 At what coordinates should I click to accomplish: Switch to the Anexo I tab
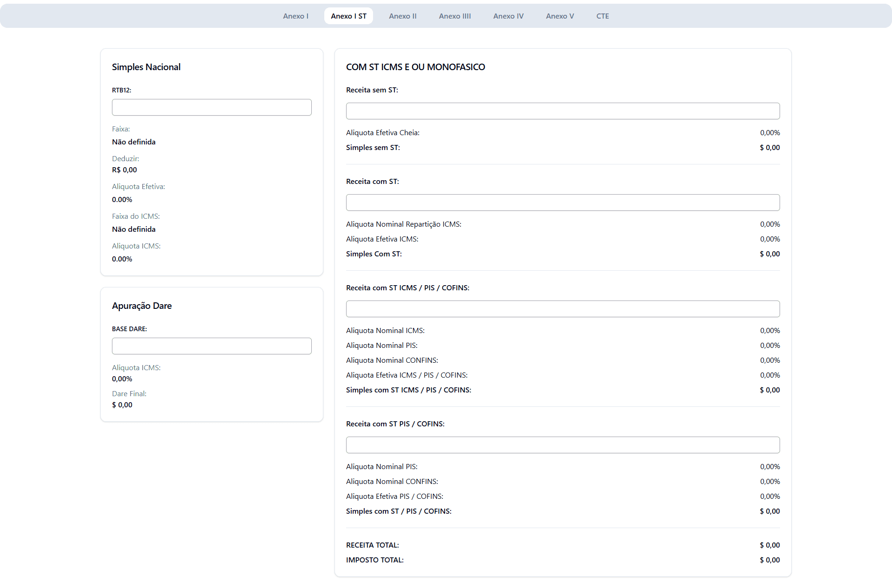(x=295, y=16)
